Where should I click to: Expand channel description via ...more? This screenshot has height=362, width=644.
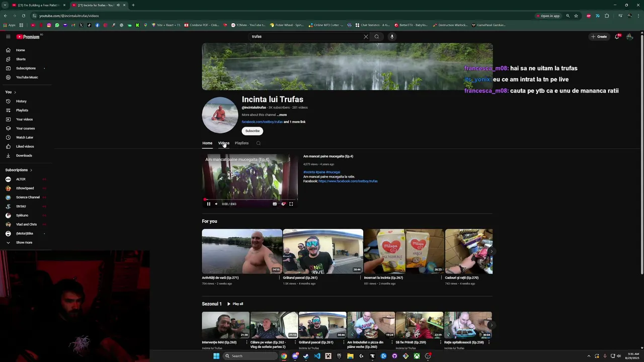(282, 115)
